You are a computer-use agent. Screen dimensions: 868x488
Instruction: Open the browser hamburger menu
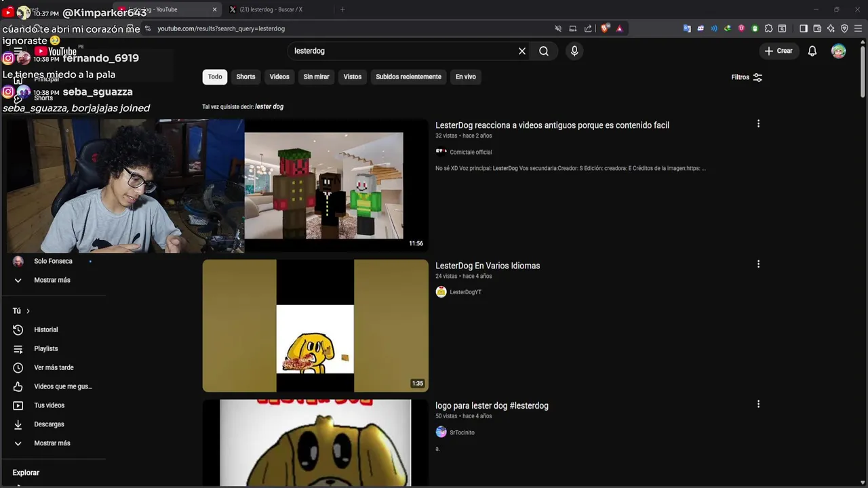858,28
